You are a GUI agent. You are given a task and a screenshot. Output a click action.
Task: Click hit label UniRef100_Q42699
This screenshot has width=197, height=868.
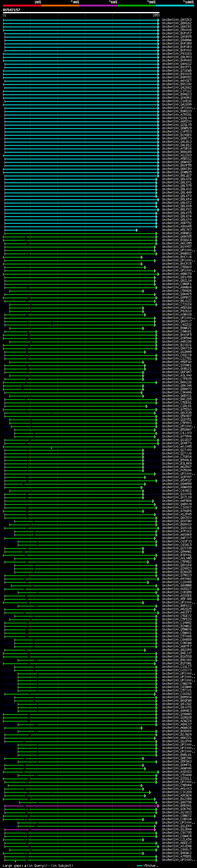177,104
